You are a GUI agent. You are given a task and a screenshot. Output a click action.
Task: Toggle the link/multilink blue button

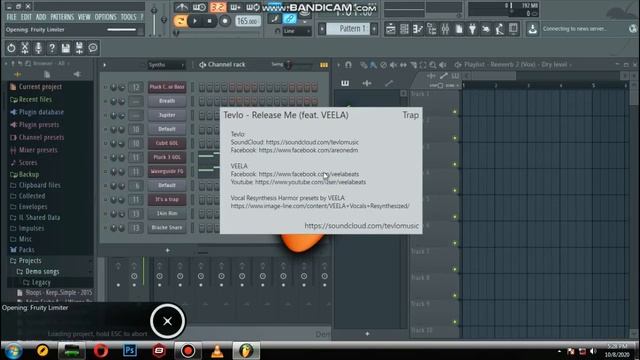tap(290, 18)
